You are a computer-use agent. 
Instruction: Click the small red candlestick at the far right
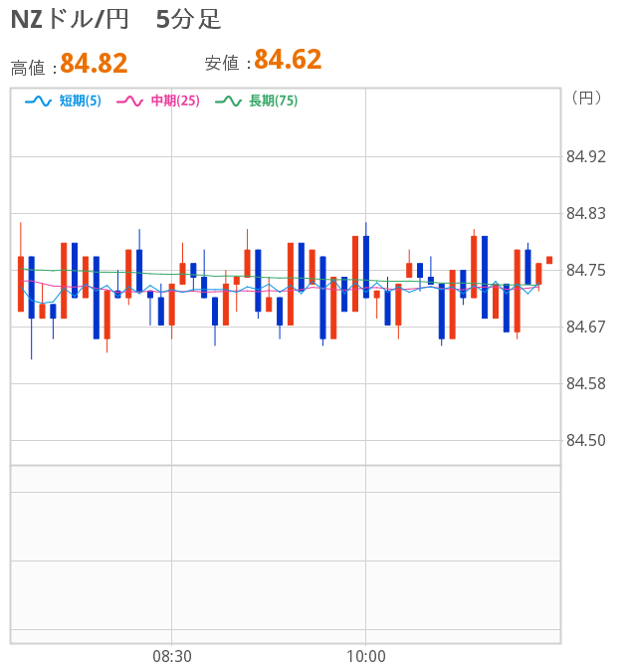[x=549, y=260]
